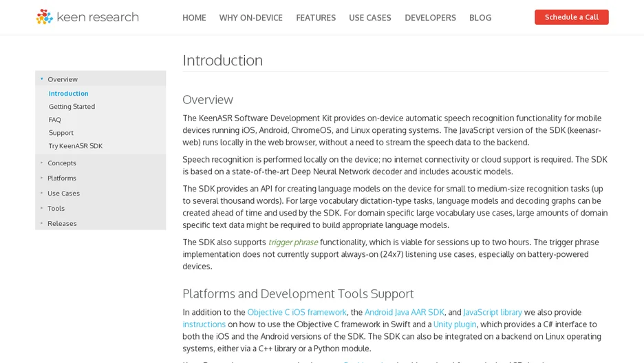Go to the HOME nav item
This screenshot has height=363, width=644.
point(194,18)
